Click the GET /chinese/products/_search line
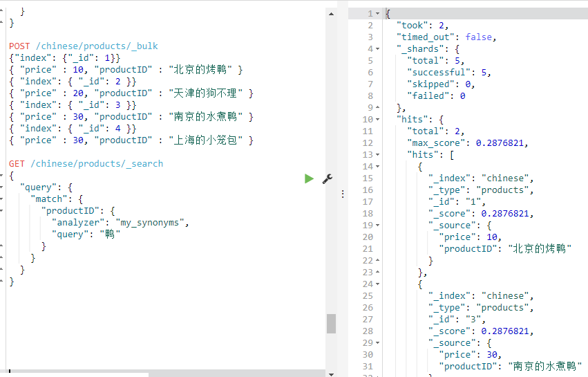This screenshot has height=377, width=588. [x=86, y=164]
